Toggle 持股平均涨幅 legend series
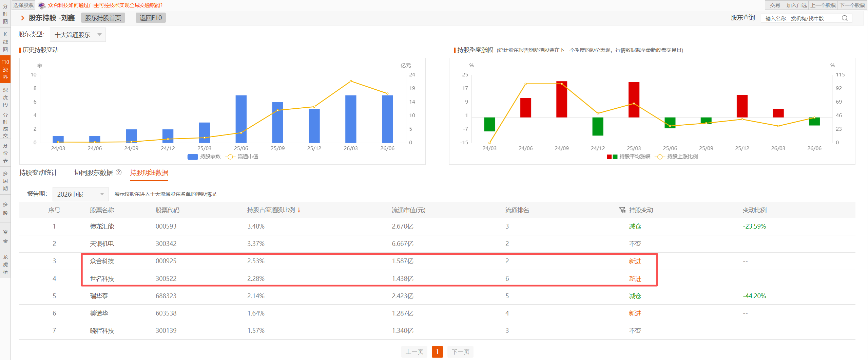 pyautogui.click(x=628, y=157)
